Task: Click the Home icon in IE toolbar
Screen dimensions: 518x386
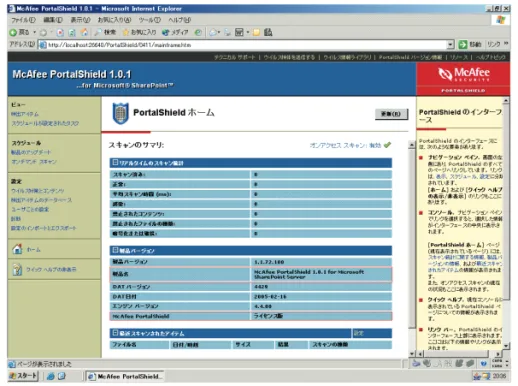Action: tap(84, 32)
